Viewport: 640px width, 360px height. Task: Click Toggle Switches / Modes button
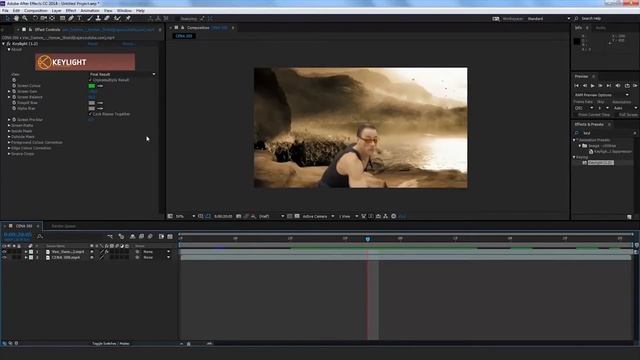pos(111,344)
